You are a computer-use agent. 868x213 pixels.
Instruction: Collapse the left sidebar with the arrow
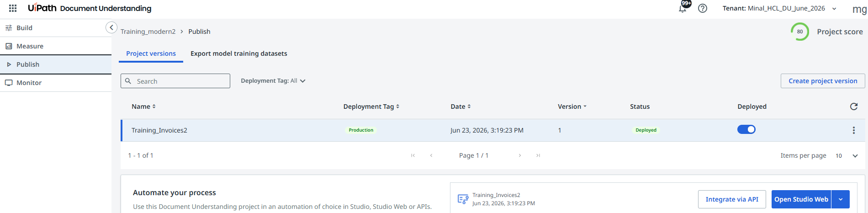(111, 27)
